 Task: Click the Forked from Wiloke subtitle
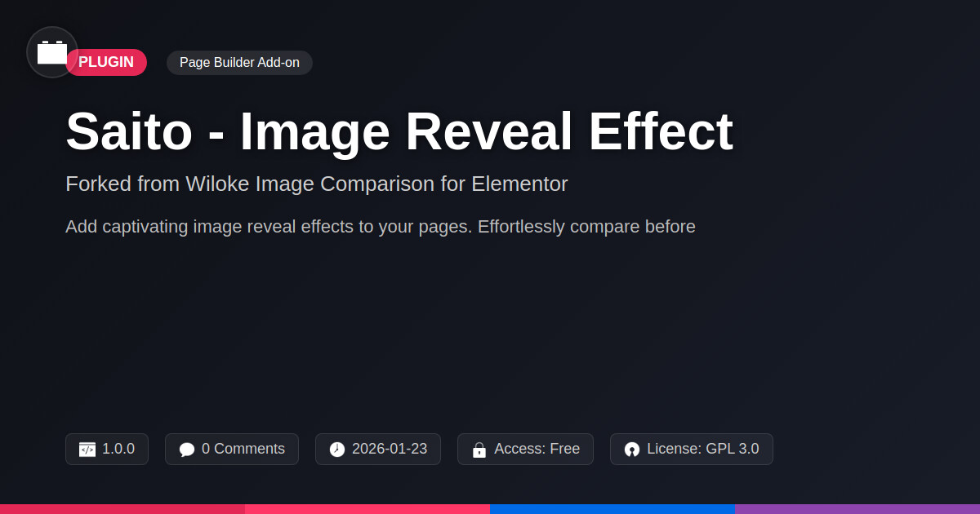coord(316,184)
